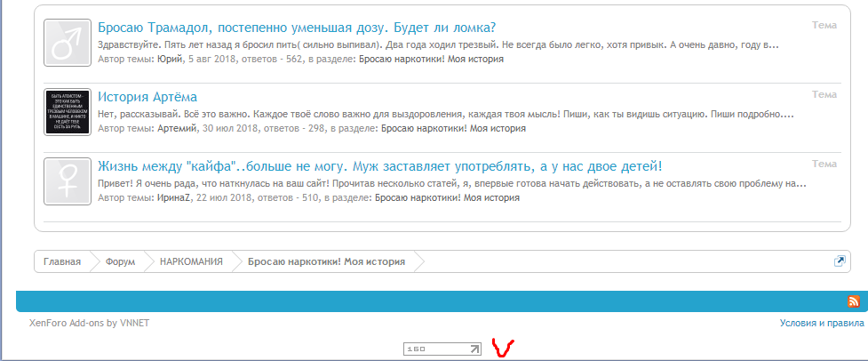Image resolution: width=868 pixels, height=361 pixels.
Task: Open the RSS feed icon
Action: point(853,301)
